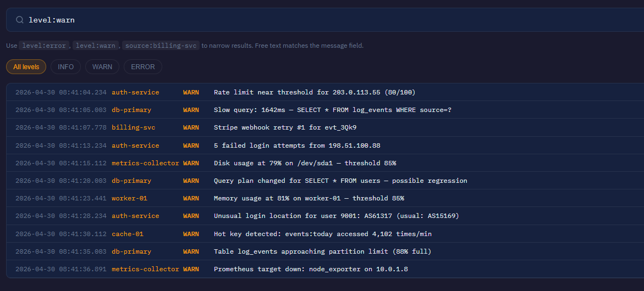The height and width of the screenshot is (291, 644).
Task: Open the rate limit near threshold log row
Action: tap(325, 92)
